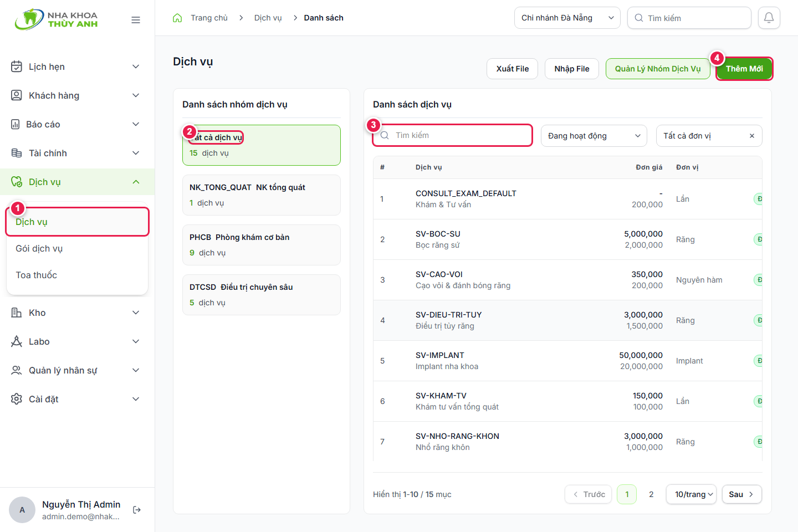Click the Tài chính money icon
The height and width of the screenshot is (532, 798).
click(x=17, y=153)
